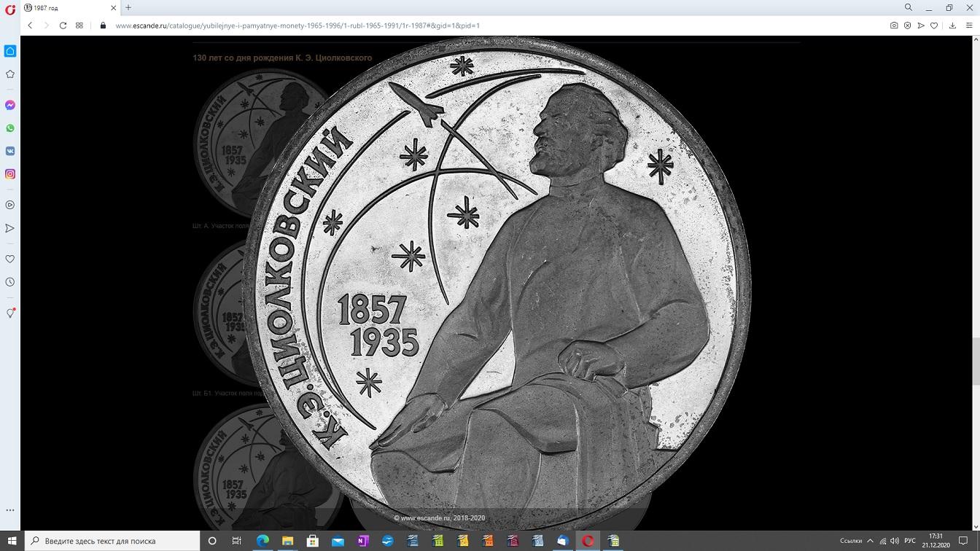Open the downloads panel
This screenshot has height=551, width=980.
952,26
